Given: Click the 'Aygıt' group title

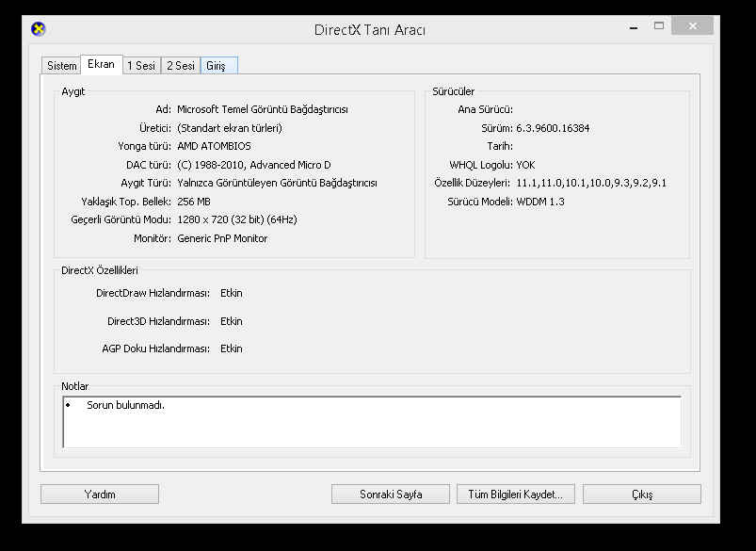Looking at the screenshot, I should pos(73,91).
